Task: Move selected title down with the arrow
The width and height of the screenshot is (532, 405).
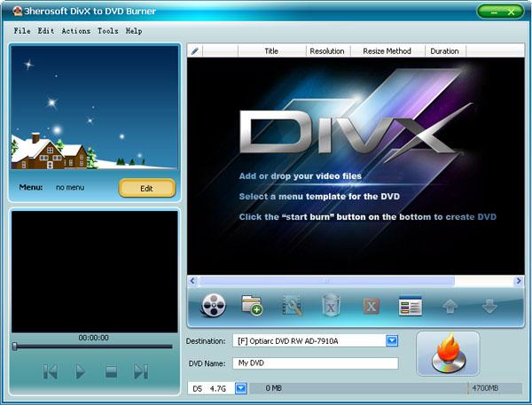Action: [489, 306]
